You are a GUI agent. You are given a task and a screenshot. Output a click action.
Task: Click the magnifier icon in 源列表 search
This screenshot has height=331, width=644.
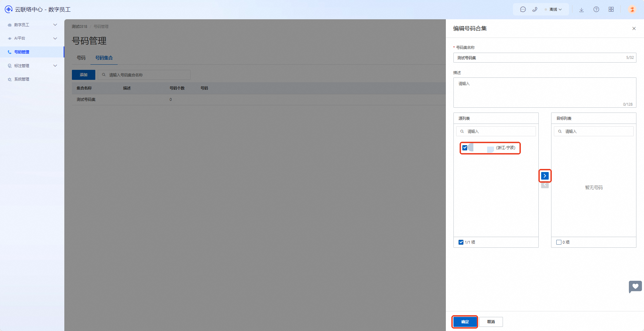click(x=462, y=131)
